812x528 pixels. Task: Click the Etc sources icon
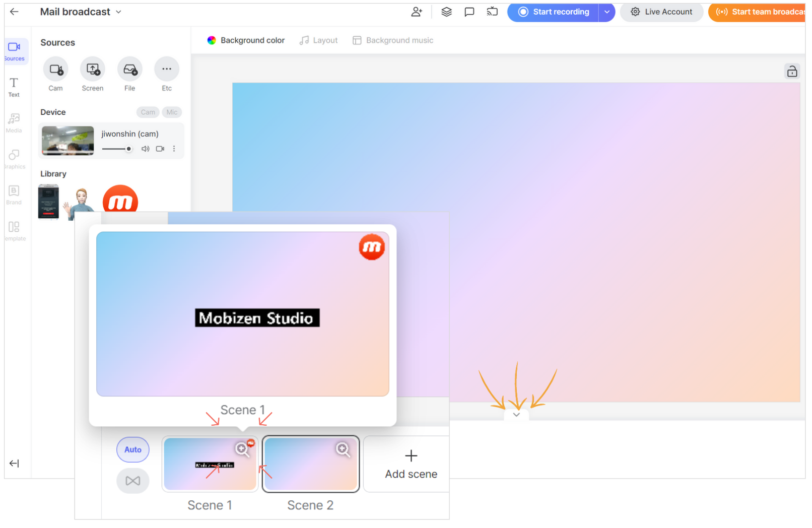166,69
